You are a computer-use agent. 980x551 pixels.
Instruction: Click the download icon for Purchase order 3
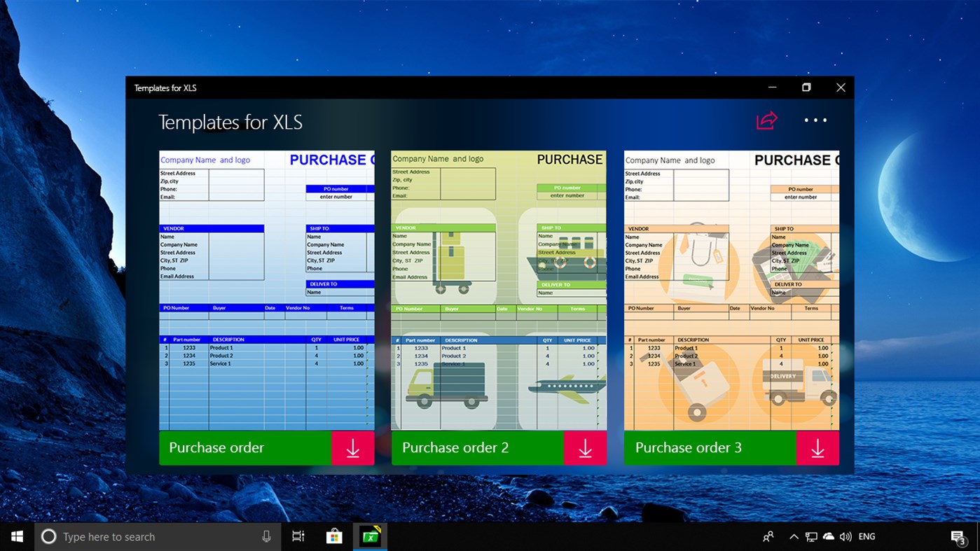coord(817,448)
